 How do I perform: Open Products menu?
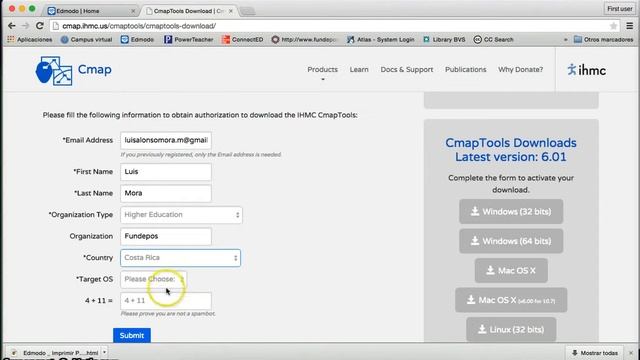[x=322, y=69]
